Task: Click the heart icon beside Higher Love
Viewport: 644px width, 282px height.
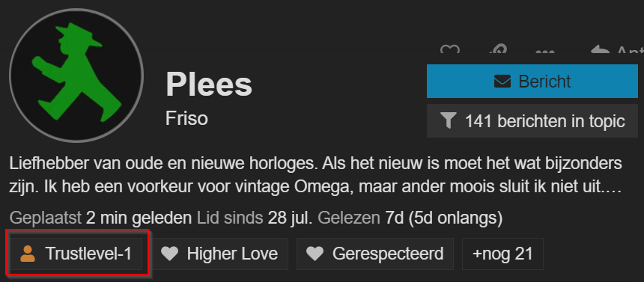Action: coord(170,254)
